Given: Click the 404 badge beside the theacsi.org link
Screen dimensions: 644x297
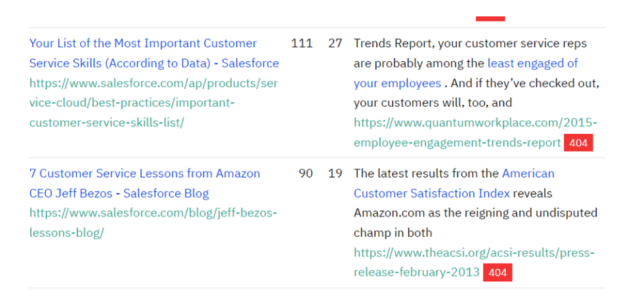Looking at the screenshot, I should [x=498, y=273].
